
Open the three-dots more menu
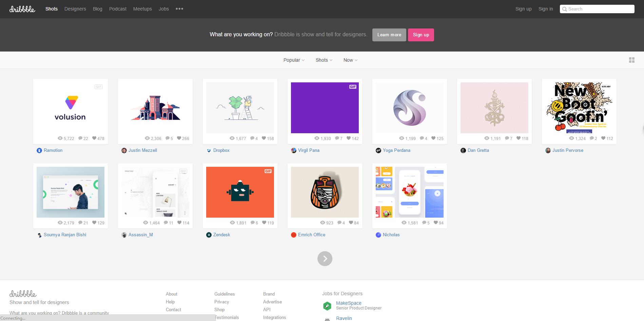tap(179, 9)
